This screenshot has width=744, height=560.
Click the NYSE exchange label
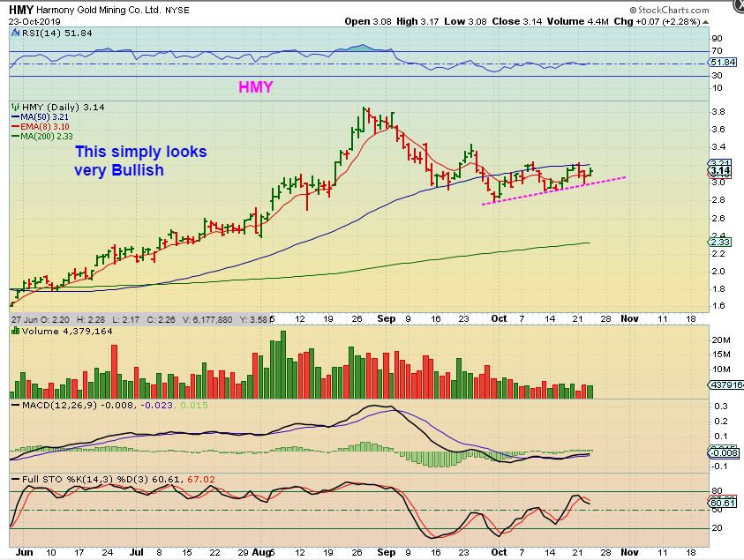click(177, 11)
